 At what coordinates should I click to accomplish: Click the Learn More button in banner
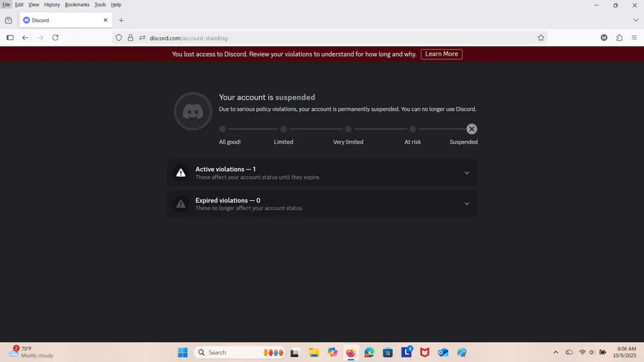[x=441, y=54]
